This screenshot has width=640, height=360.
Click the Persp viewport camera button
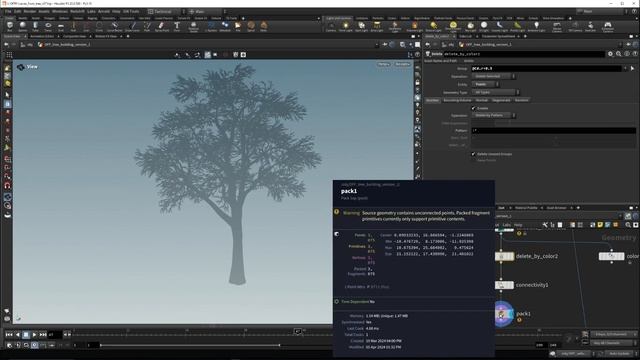[384, 64]
